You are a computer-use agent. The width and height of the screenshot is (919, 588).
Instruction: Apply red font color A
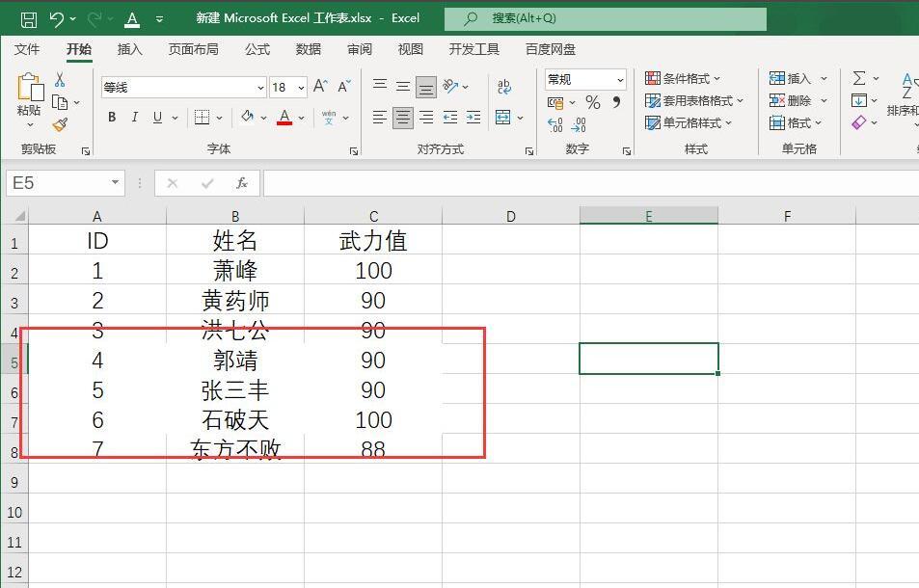tap(284, 118)
